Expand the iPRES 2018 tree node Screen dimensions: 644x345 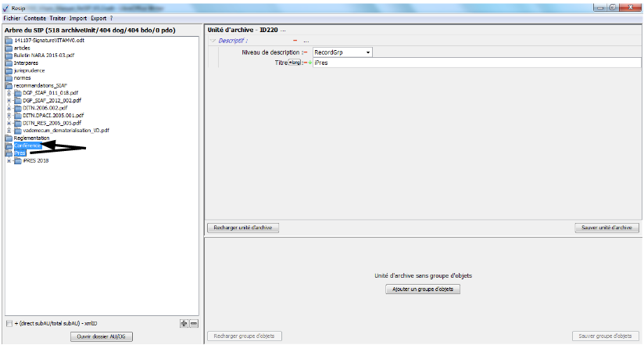tap(9, 161)
